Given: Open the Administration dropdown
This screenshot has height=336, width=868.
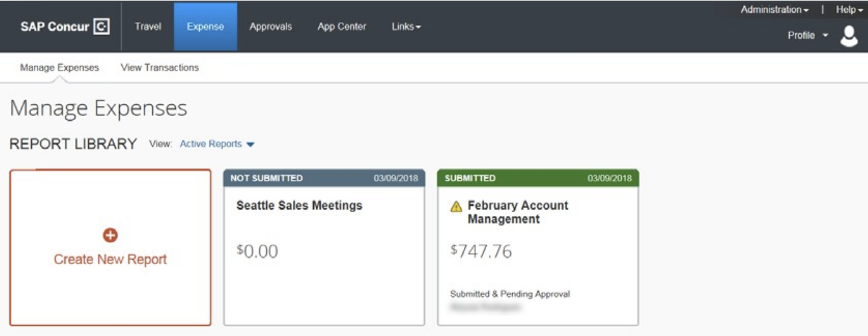Looking at the screenshot, I should [775, 10].
